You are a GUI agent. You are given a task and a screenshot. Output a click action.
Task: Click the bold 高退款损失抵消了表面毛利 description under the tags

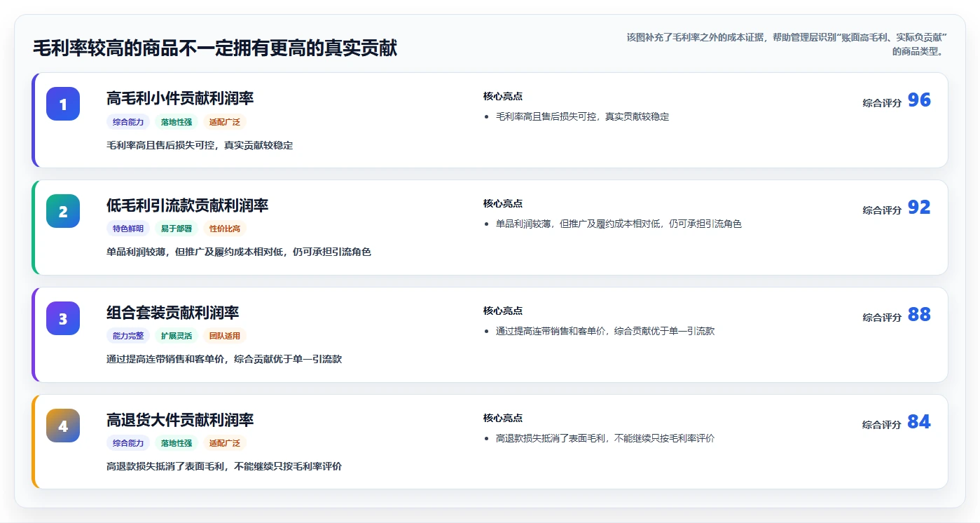click(224, 466)
